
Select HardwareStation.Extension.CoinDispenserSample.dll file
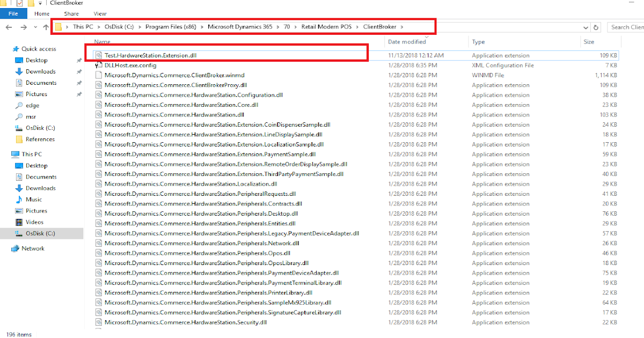coord(217,124)
